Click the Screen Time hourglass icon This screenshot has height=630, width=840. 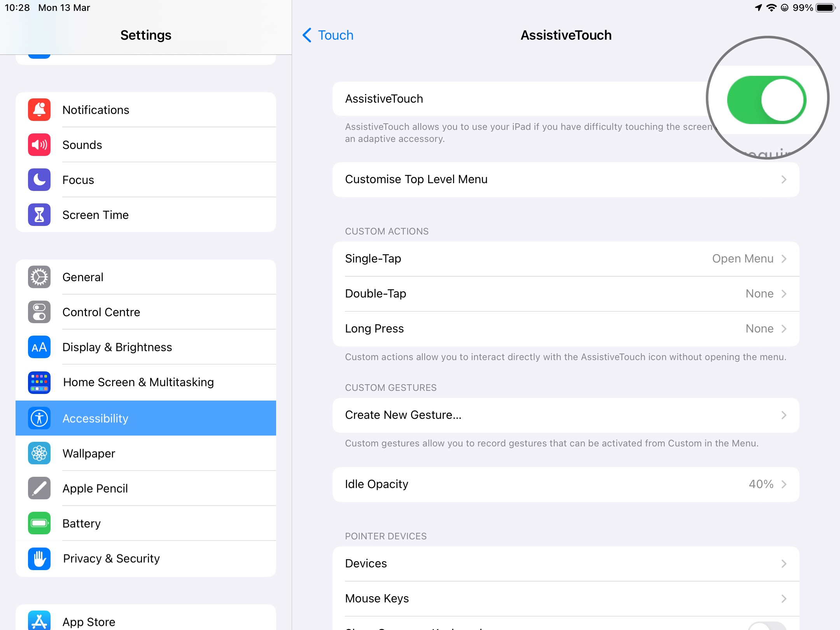coord(39,214)
